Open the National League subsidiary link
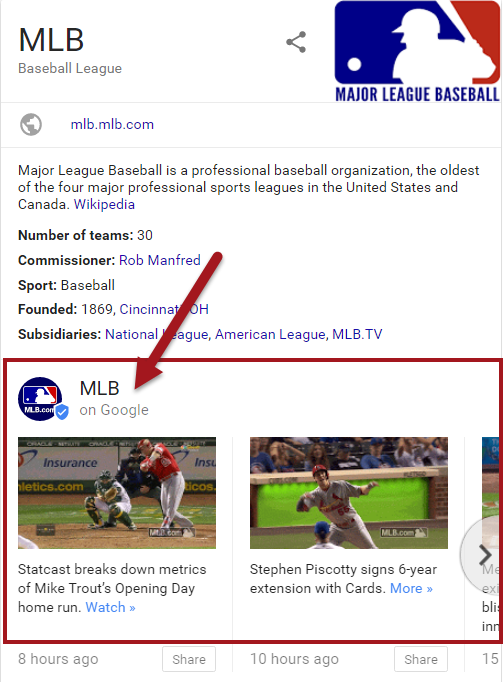Screen dimensions: 504x682 pos(157,334)
